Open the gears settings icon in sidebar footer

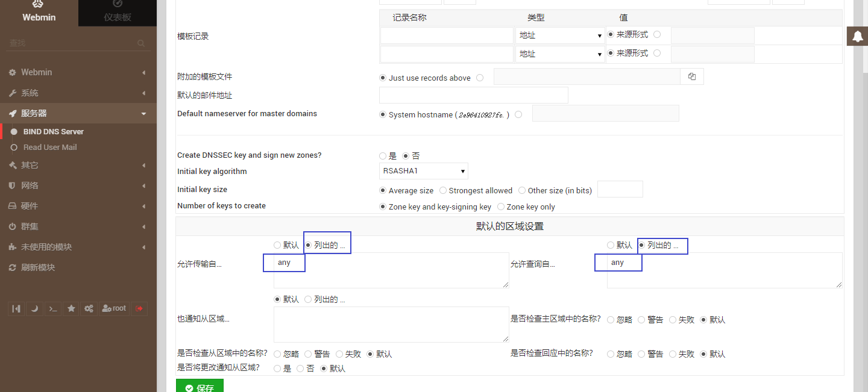point(89,308)
